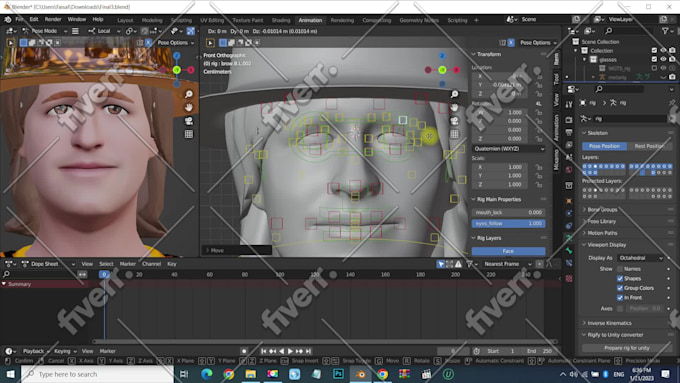Open File Explorer from the taskbar
Screen dimensions: 680x383
(250, 374)
